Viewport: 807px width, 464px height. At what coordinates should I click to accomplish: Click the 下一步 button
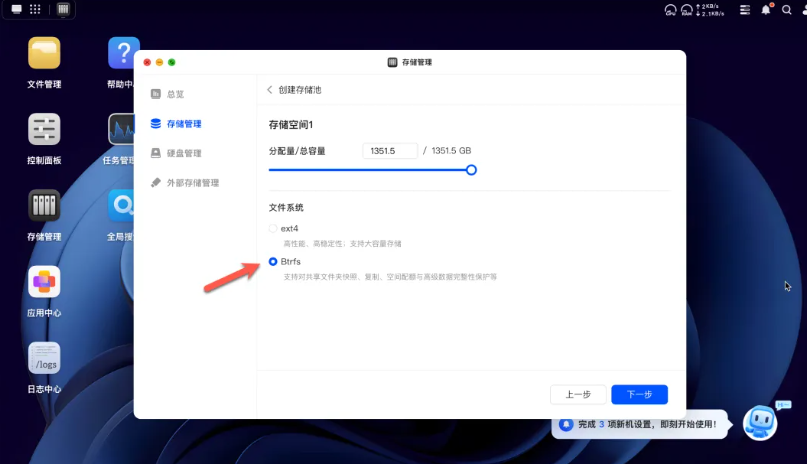point(639,395)
